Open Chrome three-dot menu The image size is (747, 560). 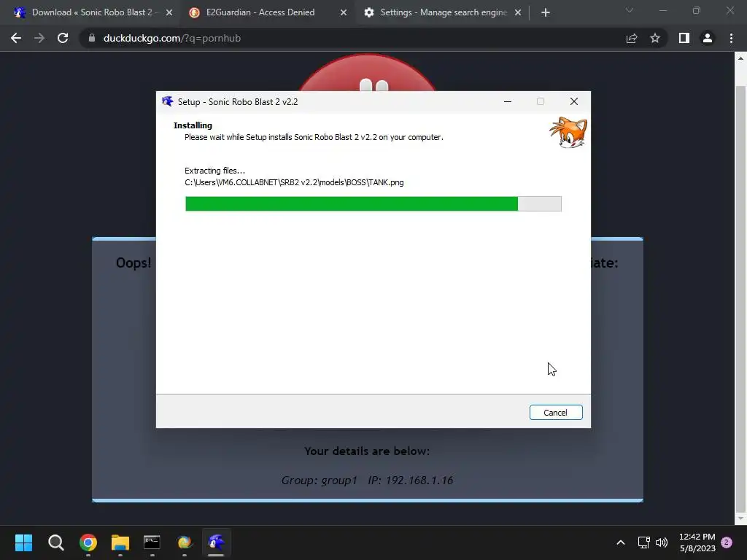(x=731, y=38)
